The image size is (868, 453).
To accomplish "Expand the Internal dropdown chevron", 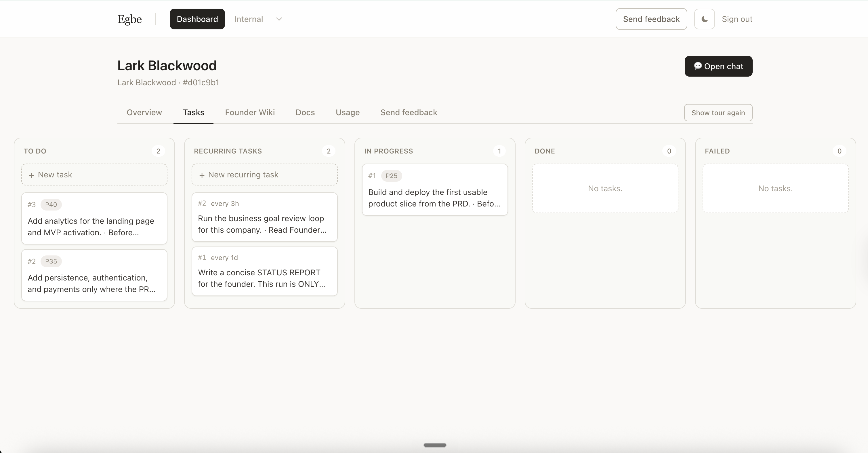I will click(x=279, y=19).
